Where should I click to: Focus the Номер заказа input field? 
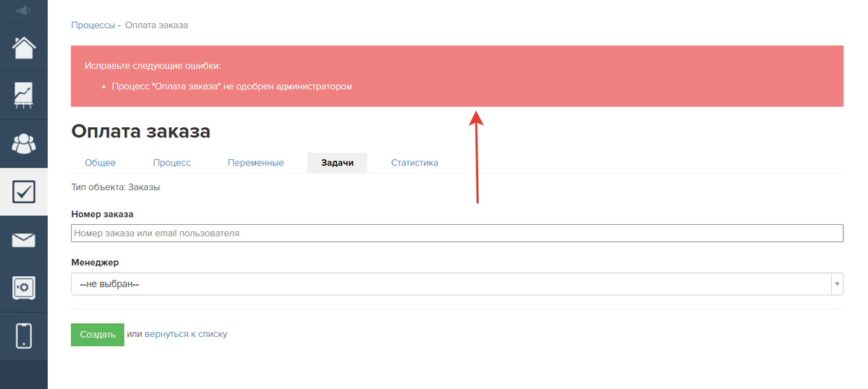[456, 234]
